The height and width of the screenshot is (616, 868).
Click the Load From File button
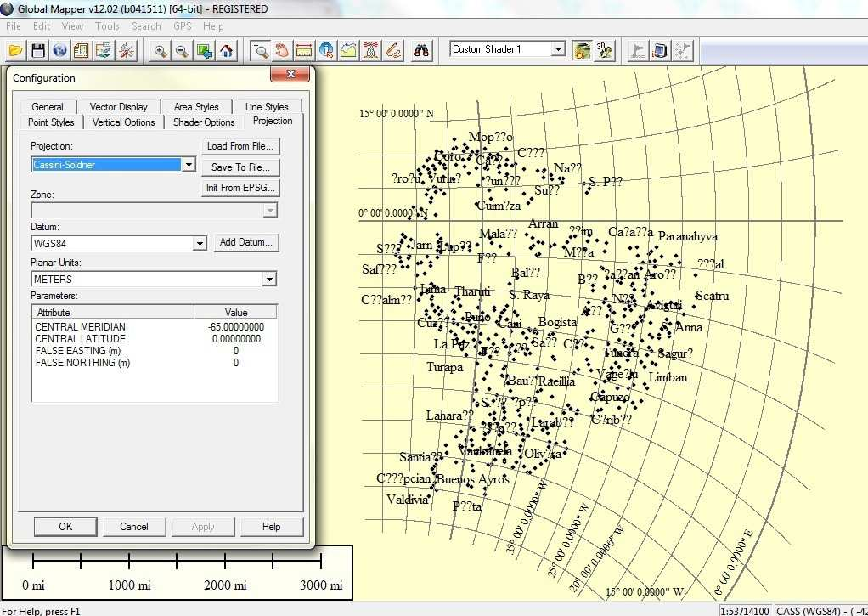point(240,146)
